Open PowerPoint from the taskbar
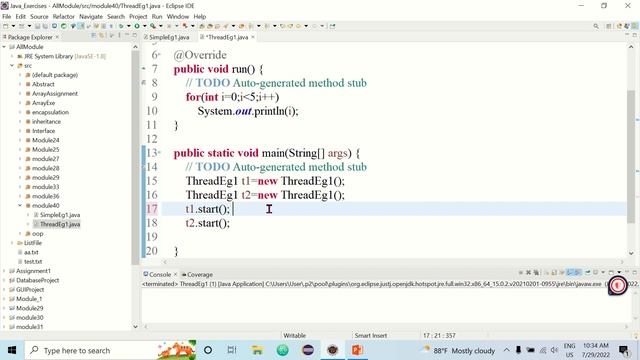Screen dimensions: 640x360 click(357, 350)
